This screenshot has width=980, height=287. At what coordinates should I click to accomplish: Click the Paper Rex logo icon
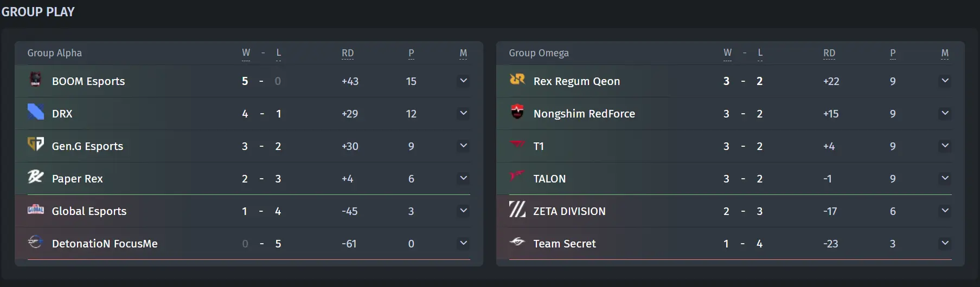[x=36, y=177]
